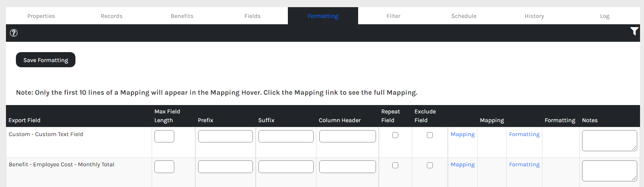Click Column Header input for Employee Cost row
The height and width of the screenshot is (187, 644).
(x=347, y=167)
